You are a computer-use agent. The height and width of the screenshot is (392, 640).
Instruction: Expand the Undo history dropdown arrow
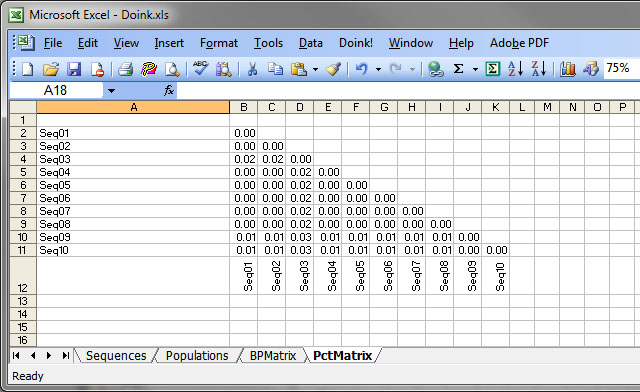pyautogui.click(x=378, y=69)
